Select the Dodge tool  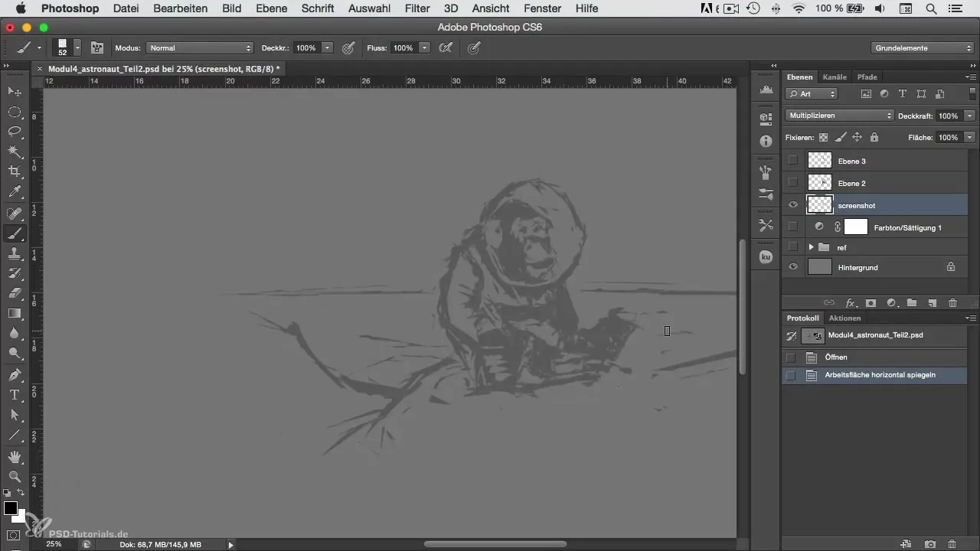tap(15, 353)
